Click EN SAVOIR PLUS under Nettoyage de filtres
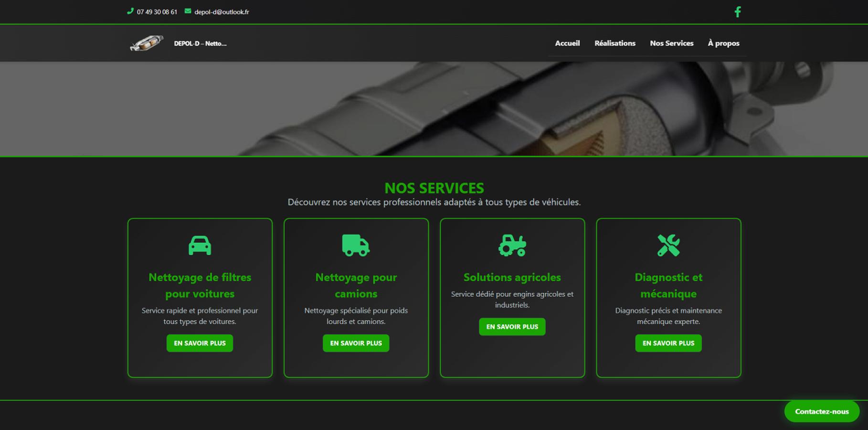Image resolution: width=868 pixels, height=430 pixels. [x=199, y=343]
